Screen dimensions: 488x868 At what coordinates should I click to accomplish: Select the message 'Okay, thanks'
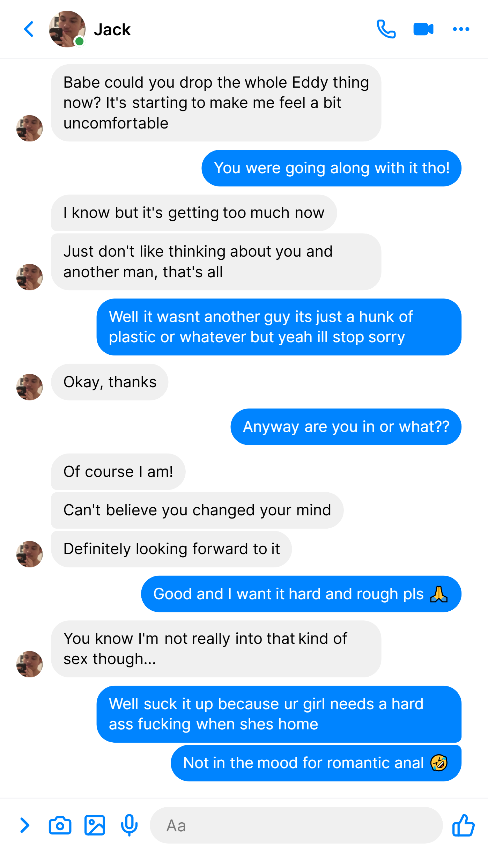110,382
